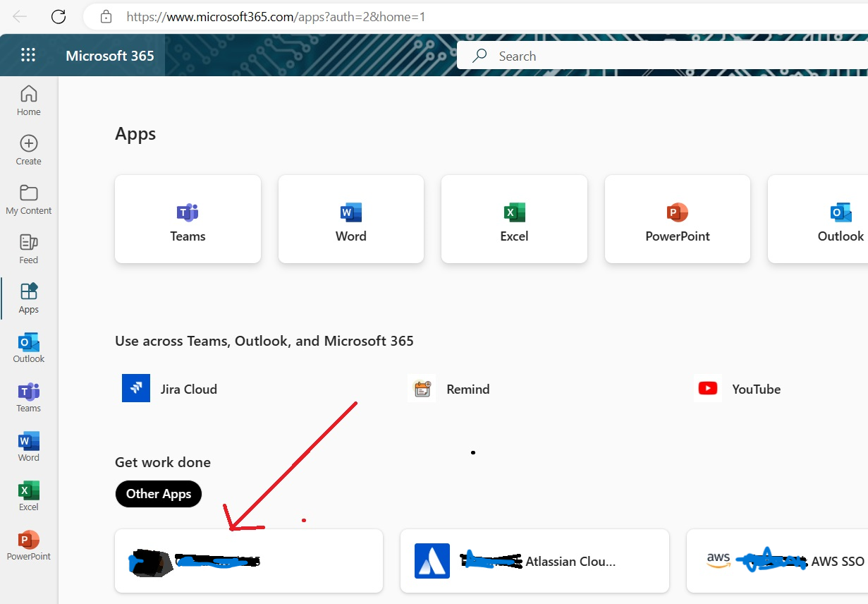Open the Word app card
Screen dimensions: 868x604
pyautogui.click(x=351, y=219)
